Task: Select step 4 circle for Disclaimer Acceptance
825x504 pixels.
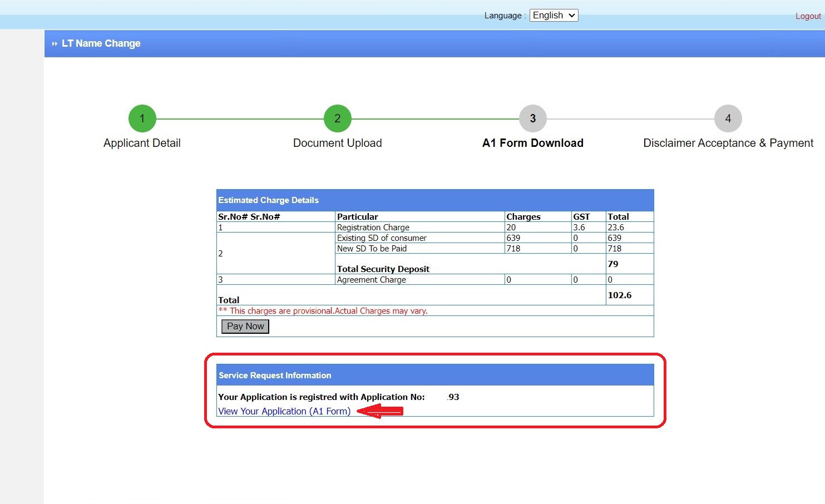Action: (728, 118)
